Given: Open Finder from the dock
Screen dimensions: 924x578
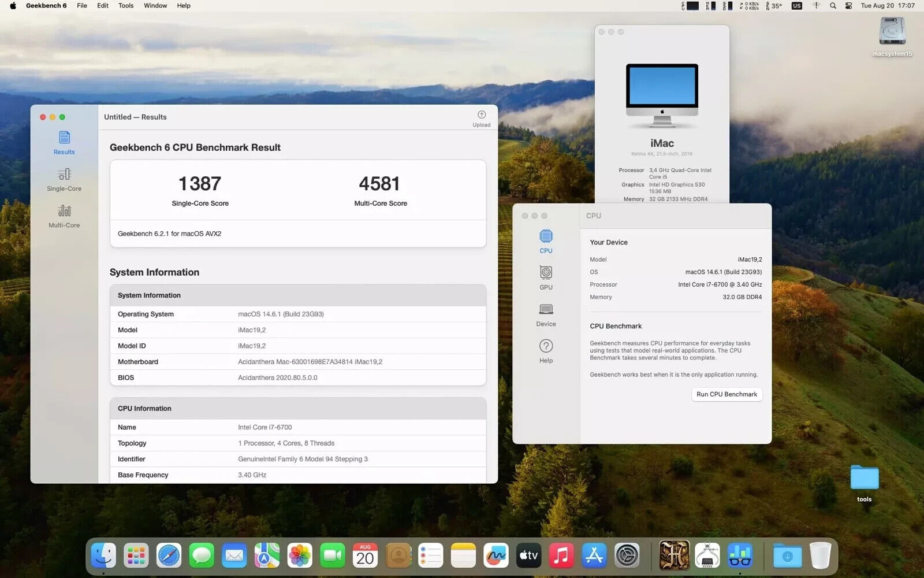Looking at the screenshot, I should (103, 556).
